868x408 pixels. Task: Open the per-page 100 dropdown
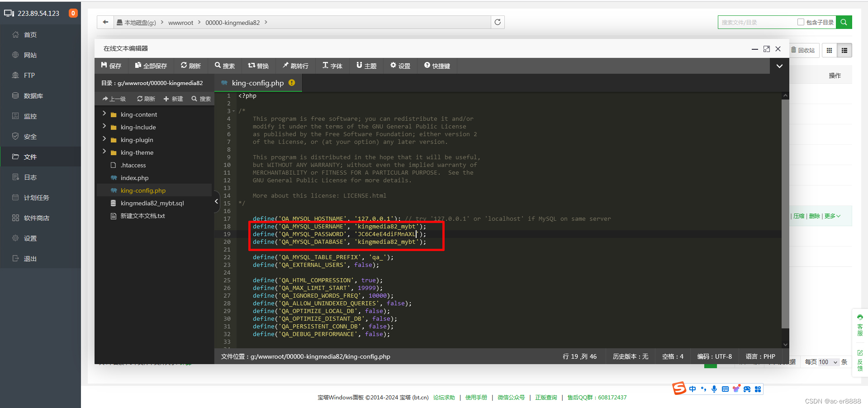point(828,362)
